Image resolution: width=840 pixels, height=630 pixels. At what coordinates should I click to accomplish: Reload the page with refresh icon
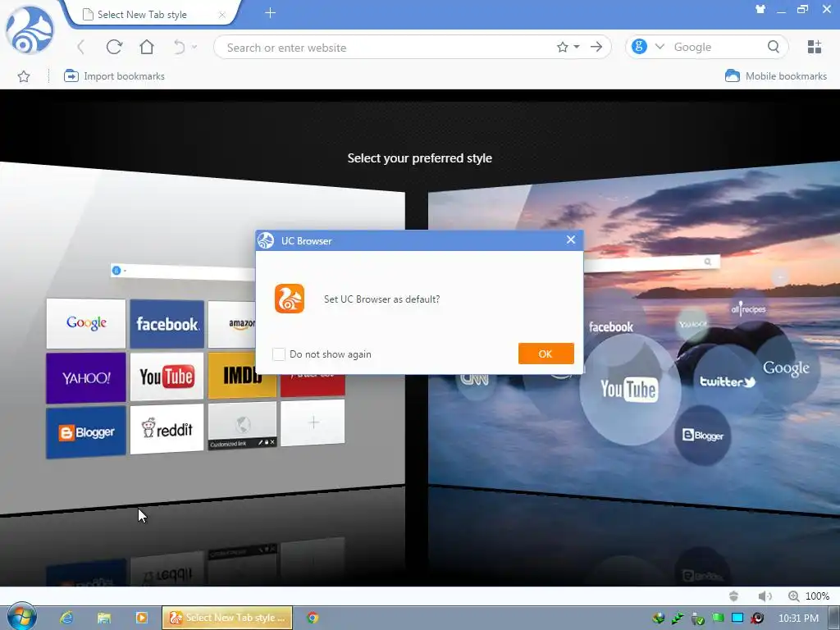tap(114, 47)
